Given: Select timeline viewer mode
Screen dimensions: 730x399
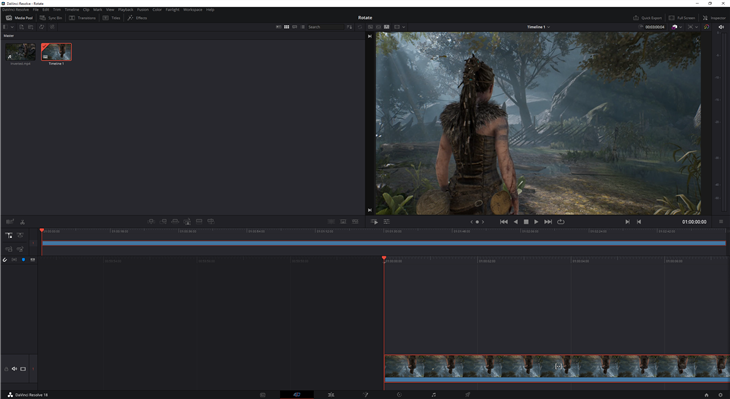Looking at the screenshot, I should [x=386, y=27].
